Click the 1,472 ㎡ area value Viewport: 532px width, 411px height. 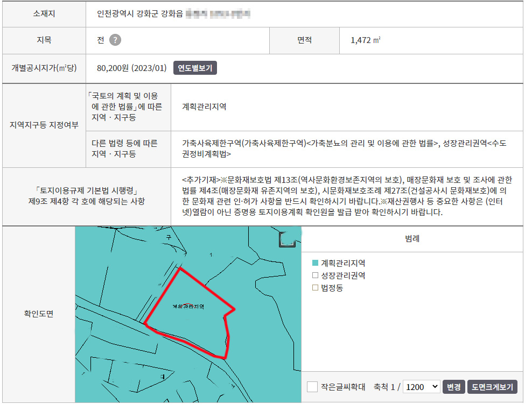[366, 40]
